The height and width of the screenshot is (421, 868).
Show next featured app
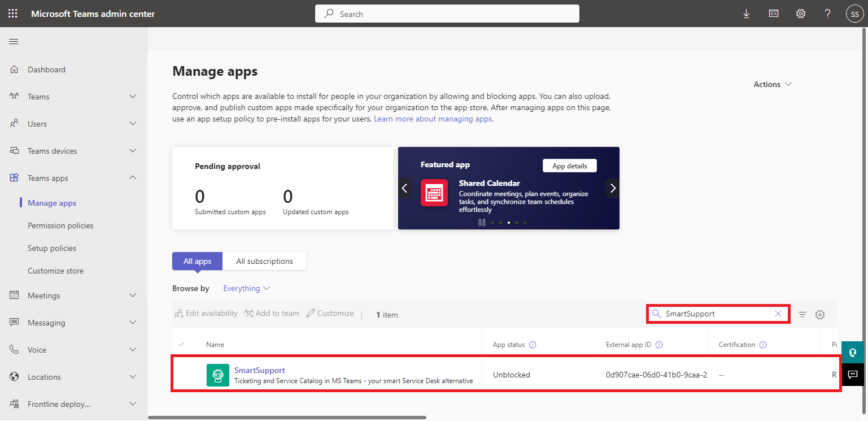613,188
